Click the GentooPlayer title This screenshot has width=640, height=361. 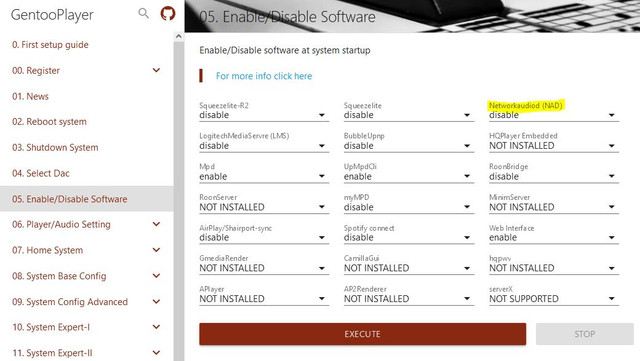[x=52, y=15]
